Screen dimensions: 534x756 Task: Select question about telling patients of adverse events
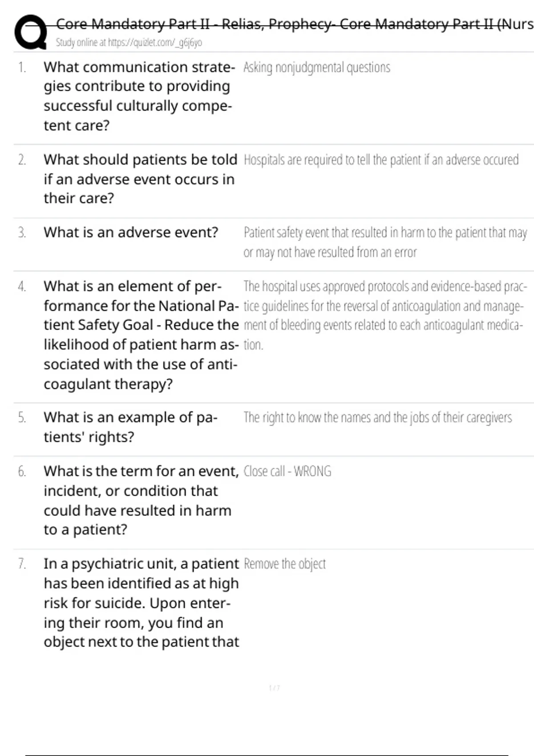140,179
